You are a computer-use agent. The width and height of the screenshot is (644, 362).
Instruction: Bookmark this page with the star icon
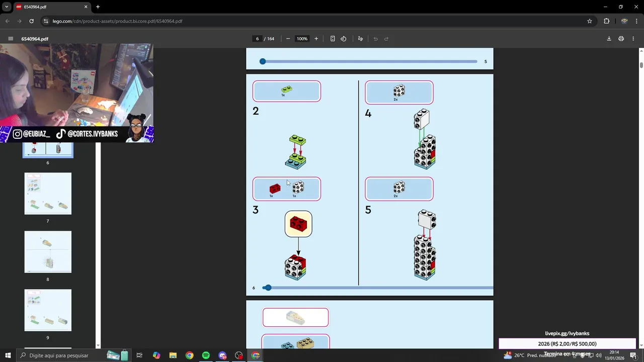point(590,21)
